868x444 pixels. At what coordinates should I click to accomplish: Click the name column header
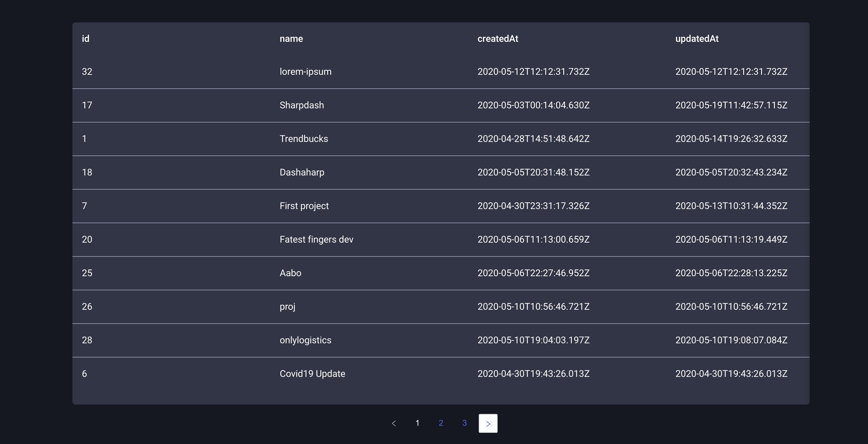[291, 39]
